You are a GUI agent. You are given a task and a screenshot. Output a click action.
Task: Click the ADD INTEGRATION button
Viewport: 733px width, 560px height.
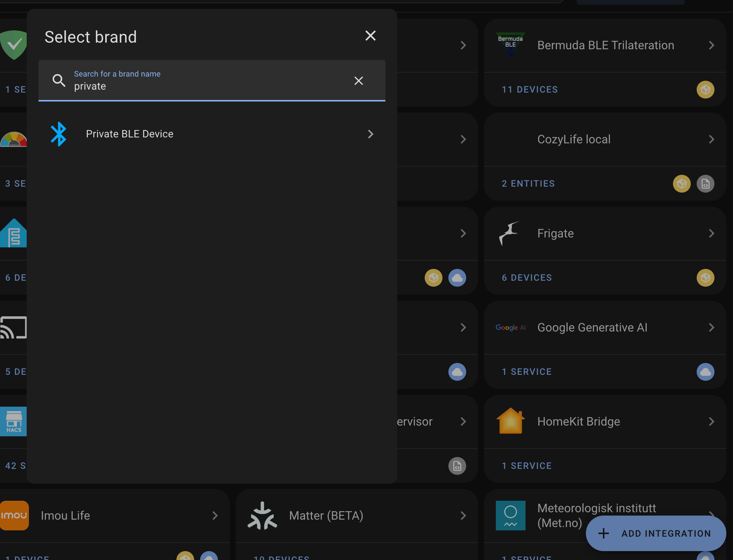pos(656,533)
